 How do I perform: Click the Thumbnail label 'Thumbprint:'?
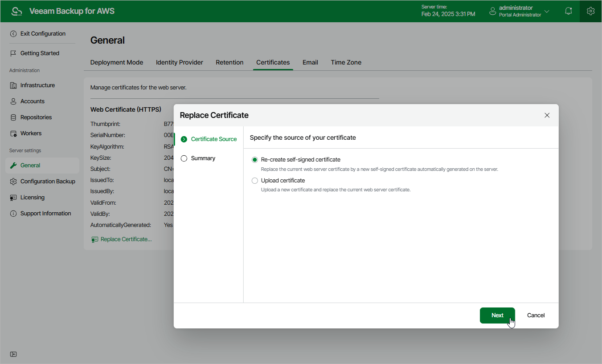(105, 124)
